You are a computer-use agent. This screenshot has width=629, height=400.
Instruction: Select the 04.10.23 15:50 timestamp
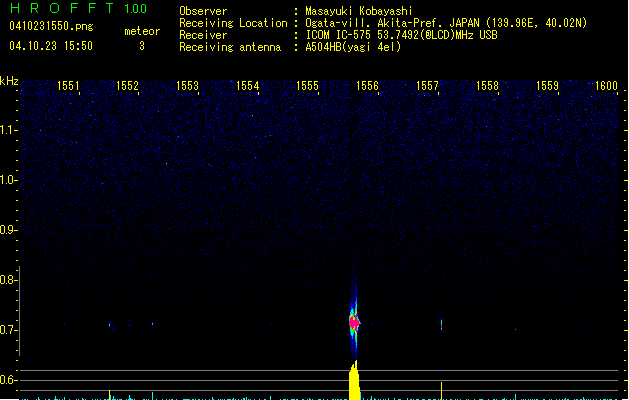tap(50, 46)
